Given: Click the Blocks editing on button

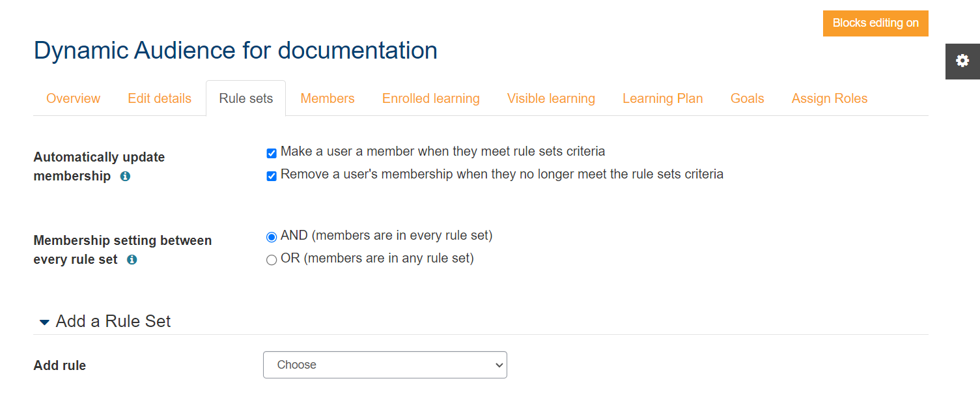Looking at the screenshot, I should tap(875, 23).
